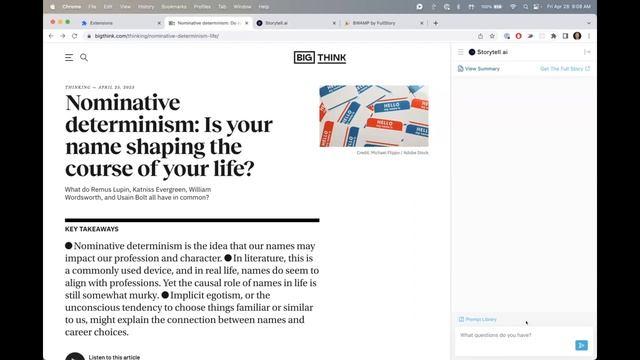
Task: Open the Storytell.ai panel hamburger menu
Action: 461,52
